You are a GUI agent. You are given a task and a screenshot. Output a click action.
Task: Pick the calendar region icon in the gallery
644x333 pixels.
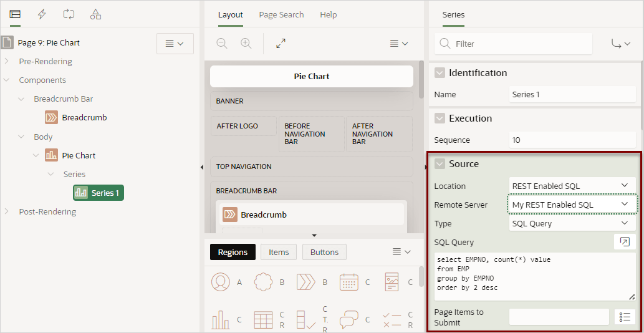click(x=349, y=282)
